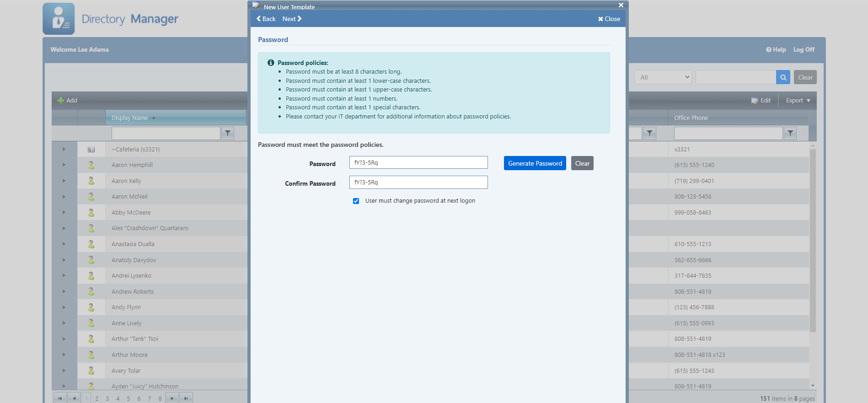The height and width of the screenshot is (403, 868).
Task: Focus the Display Name filter field
Action: [166, 133]
